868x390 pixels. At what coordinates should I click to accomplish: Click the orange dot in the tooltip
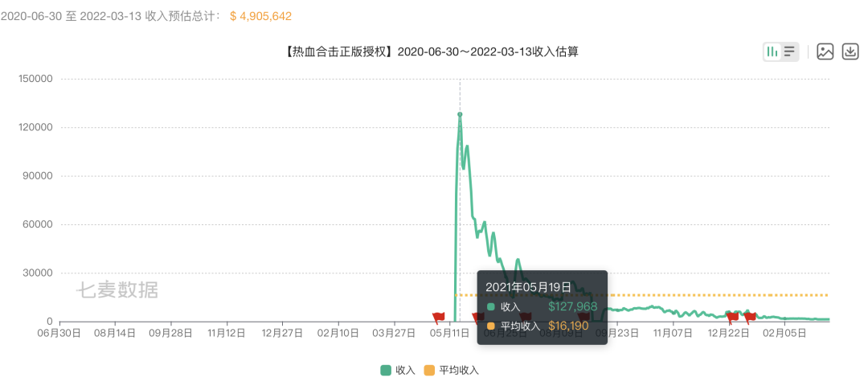tap(491, 326)
